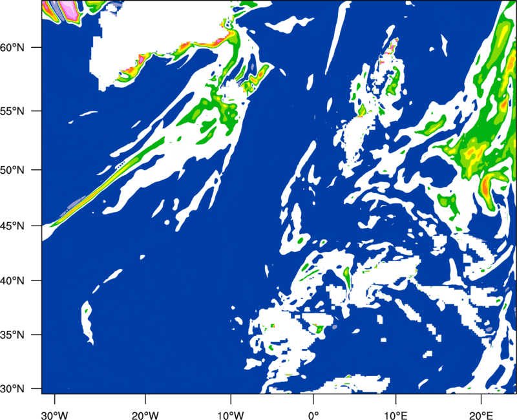This screenshot has height=420, width=517.
Task: Click the 30°W longitude label
Action: 54,415
